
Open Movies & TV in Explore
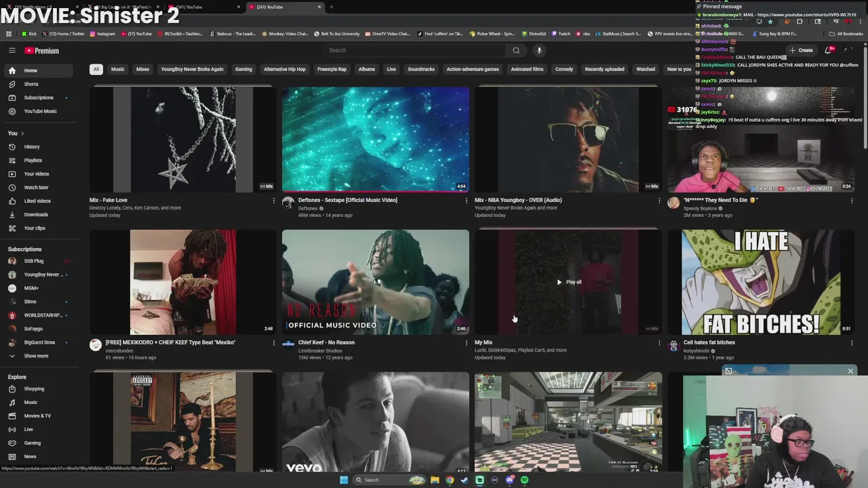pos(39,415)
